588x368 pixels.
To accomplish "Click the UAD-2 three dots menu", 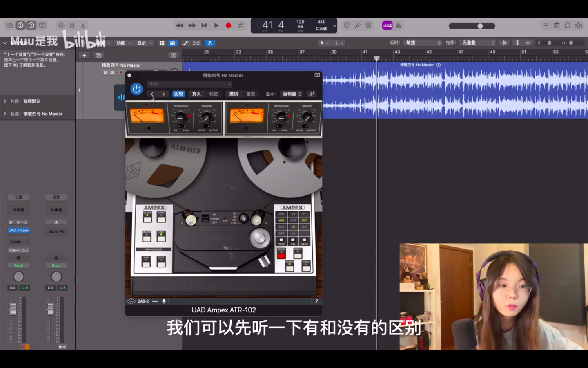I will coord(155,301).
